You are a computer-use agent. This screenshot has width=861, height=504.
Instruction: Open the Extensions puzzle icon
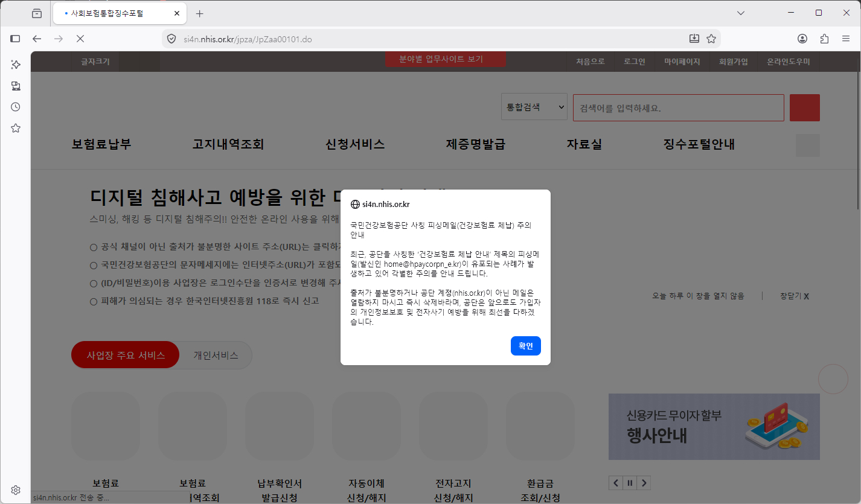(x=824, y=39)
